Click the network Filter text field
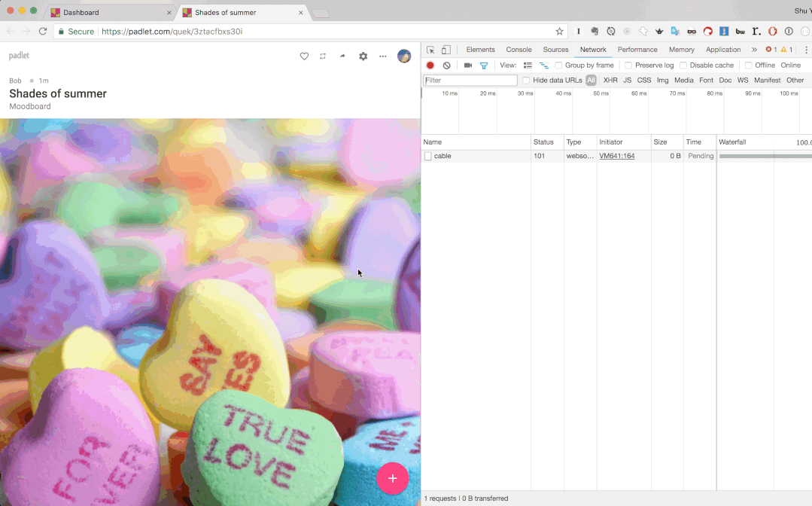This screenshot has width=812, height=506. [470, 81]
